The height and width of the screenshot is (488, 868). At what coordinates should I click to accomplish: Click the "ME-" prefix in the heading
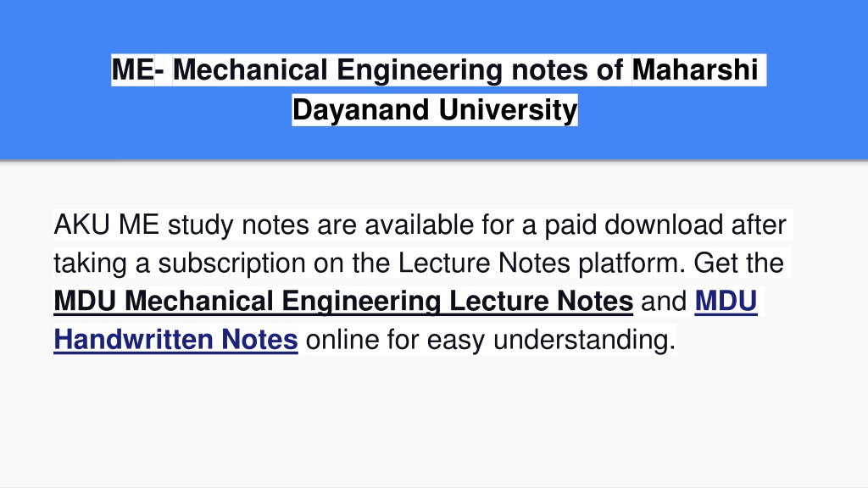138,69
